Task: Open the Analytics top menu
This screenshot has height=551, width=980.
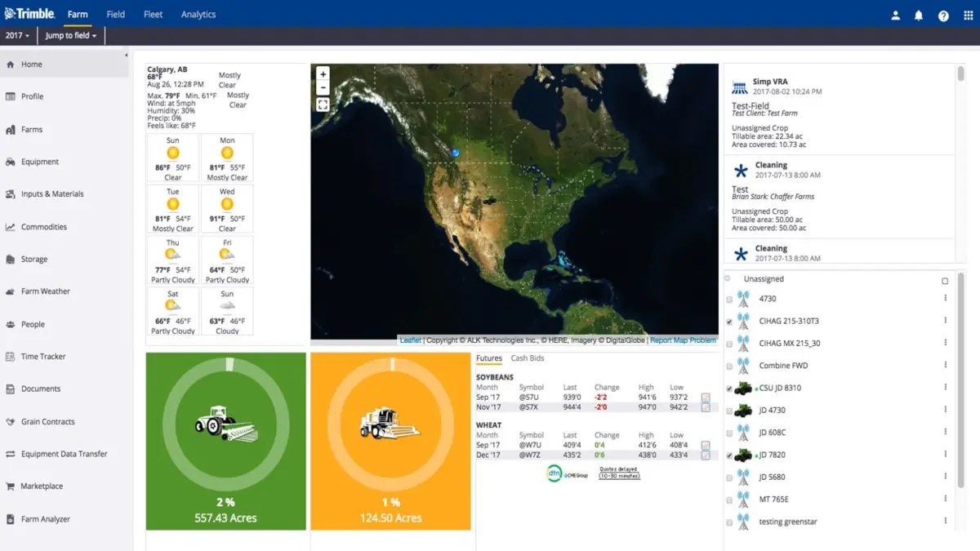Action: coord(198,14)
